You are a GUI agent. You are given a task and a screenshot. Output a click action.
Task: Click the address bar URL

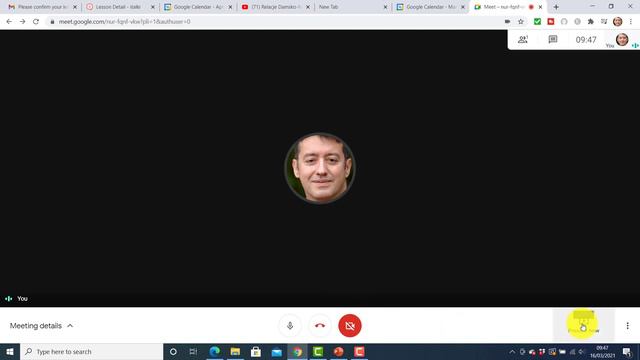pos(124,22)
